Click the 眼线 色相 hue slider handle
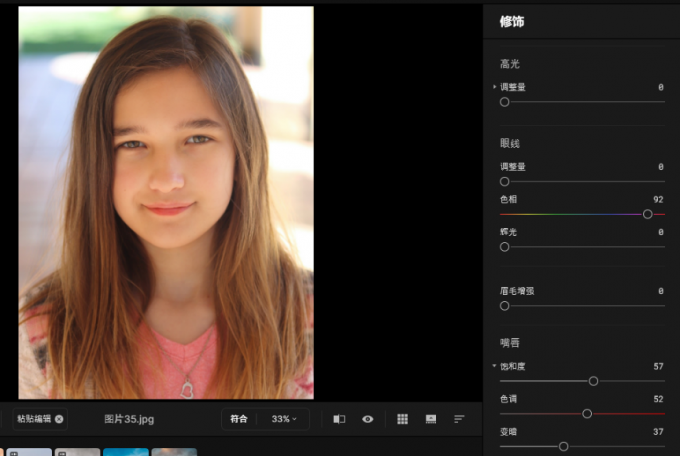680x456 pixels. point(648,214)
